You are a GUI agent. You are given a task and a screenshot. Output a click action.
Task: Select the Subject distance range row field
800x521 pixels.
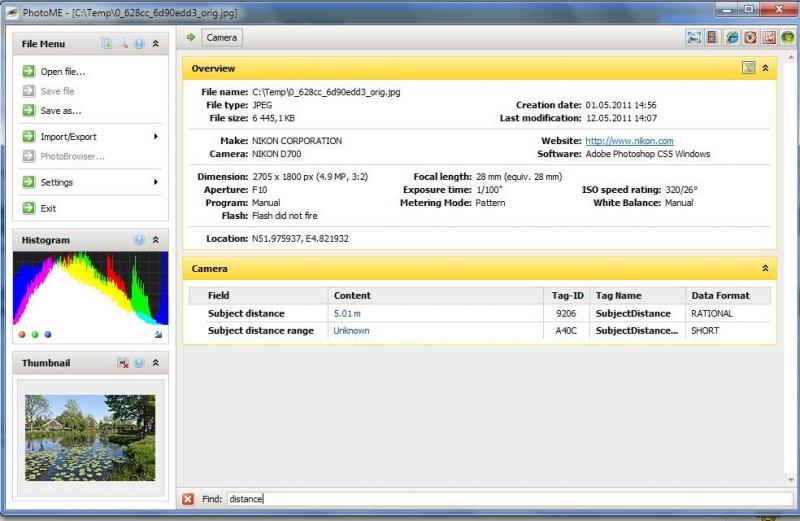pyautogui.click(x=261, y=331)
